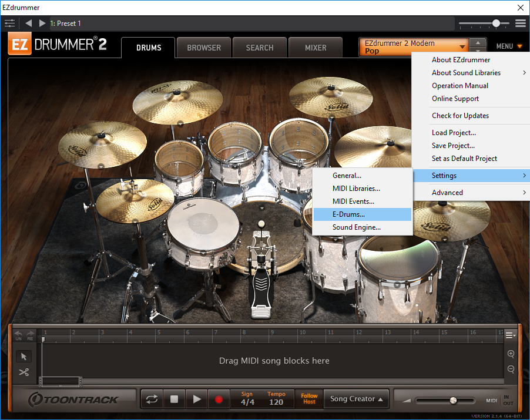Screen dimensions: 530x420
Task: Expand Settings submenu
Action: coord(471,176)
